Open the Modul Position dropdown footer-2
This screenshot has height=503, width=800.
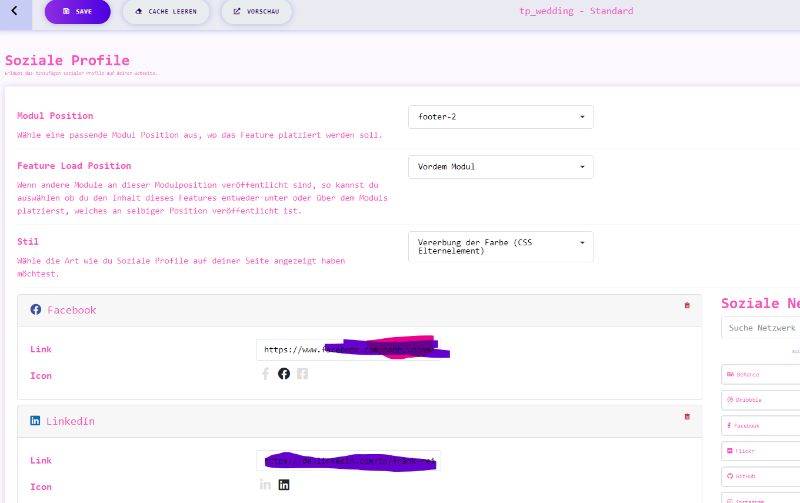(501, 117)
